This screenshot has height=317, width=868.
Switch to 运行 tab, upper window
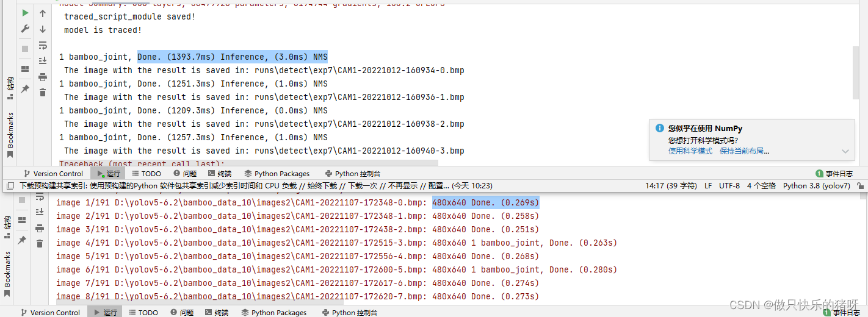(x=109, y=174)
